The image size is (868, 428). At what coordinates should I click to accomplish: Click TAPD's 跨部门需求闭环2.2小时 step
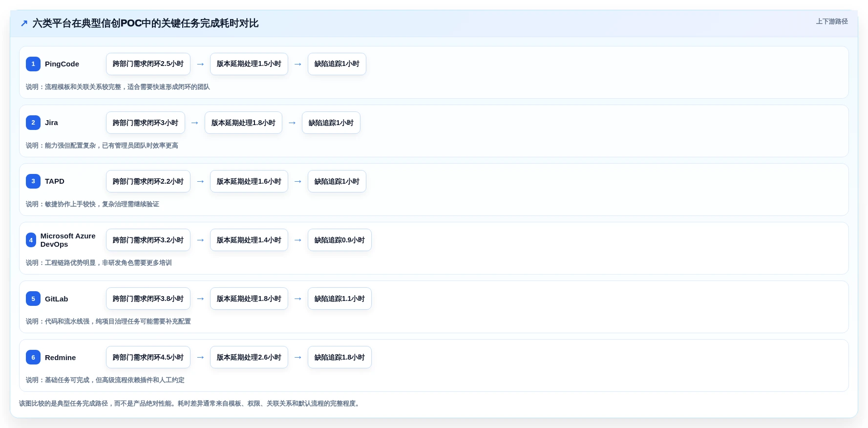pos(148,181)
